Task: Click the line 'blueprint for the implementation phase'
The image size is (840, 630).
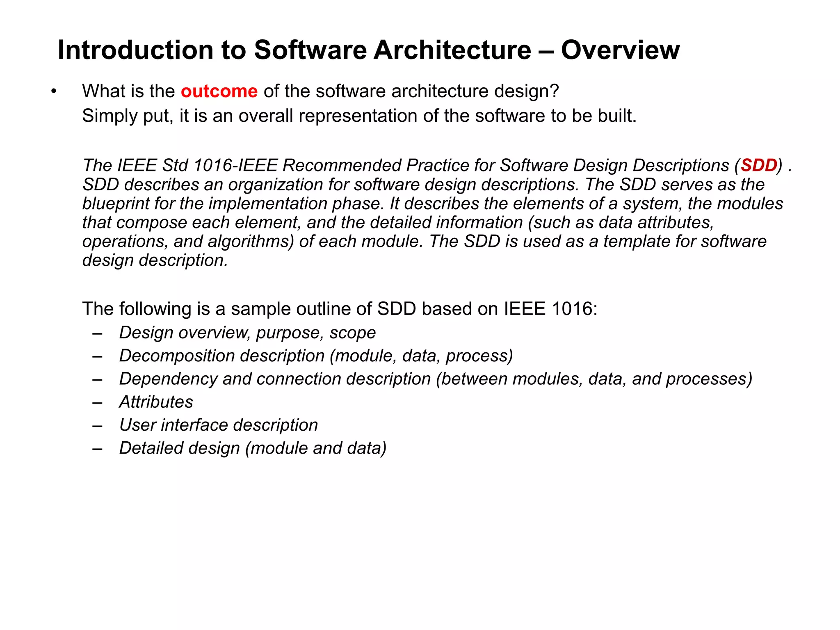Action: pos(433,203)
